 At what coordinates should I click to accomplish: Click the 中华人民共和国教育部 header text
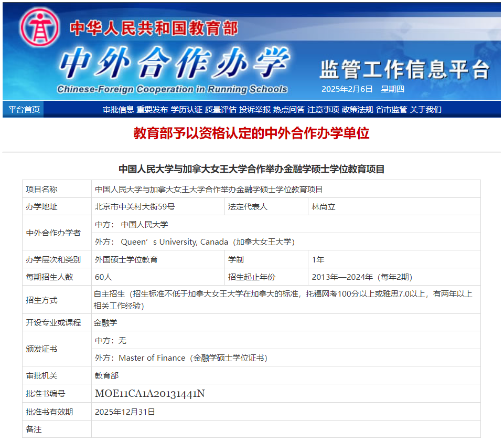154,28
